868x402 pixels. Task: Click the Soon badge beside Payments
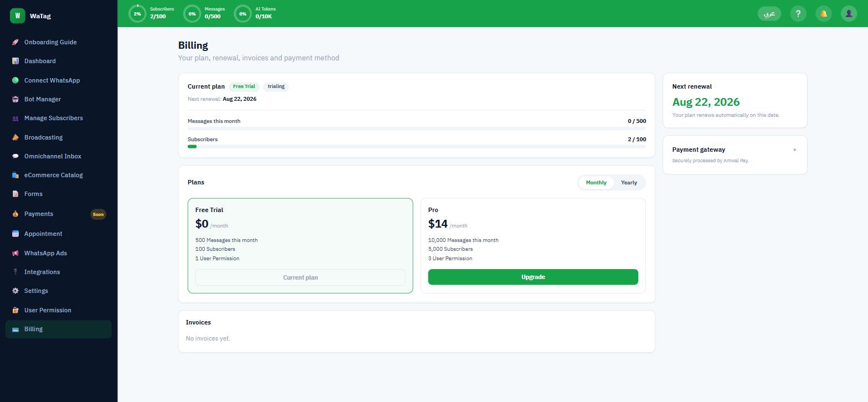[x=98, y=214]
